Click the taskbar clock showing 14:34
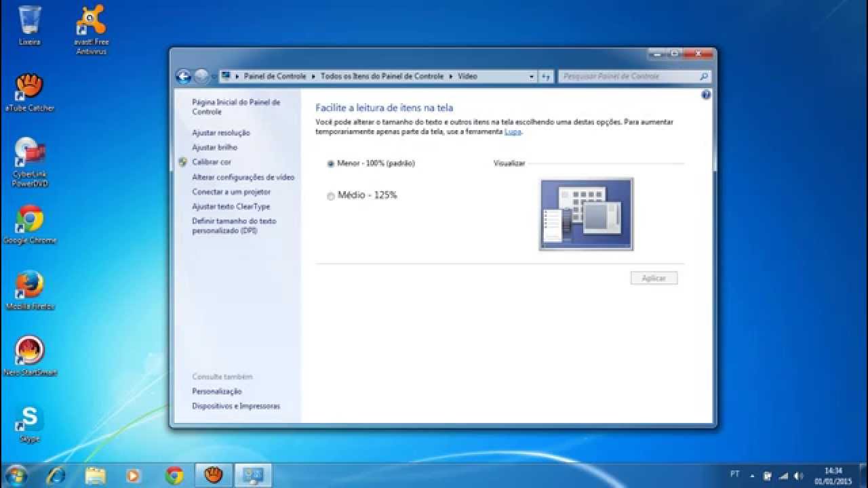868x488 pixels. [833, 476]
